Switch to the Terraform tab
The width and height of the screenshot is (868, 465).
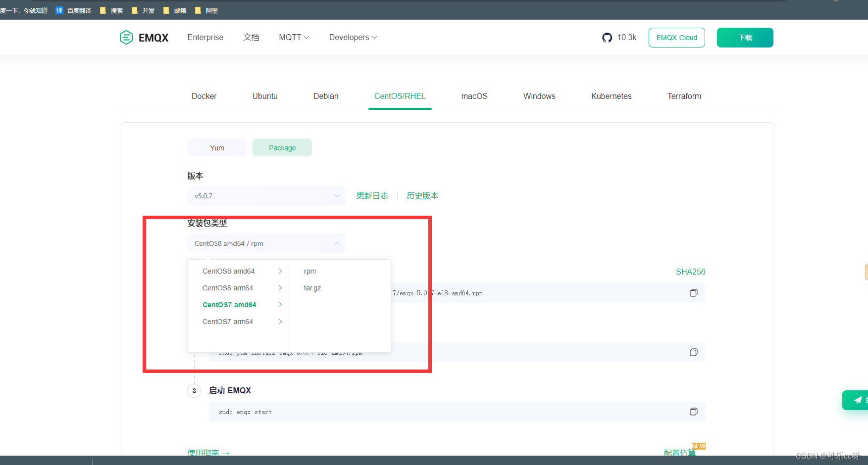tap(684, 96)
